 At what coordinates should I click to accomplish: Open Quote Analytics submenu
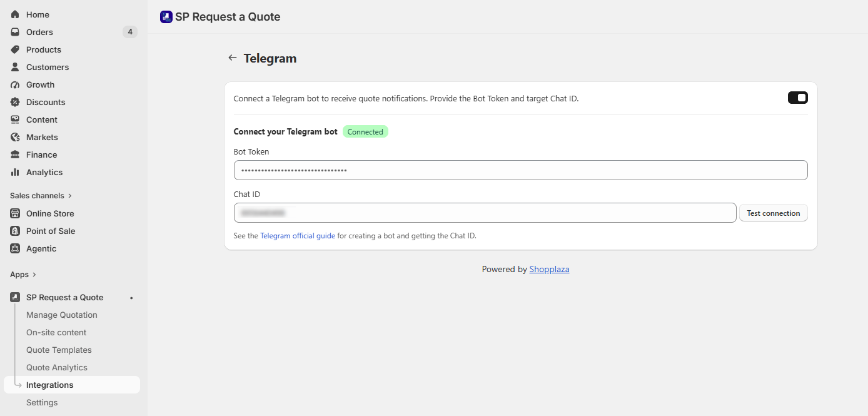pos(57,367)
